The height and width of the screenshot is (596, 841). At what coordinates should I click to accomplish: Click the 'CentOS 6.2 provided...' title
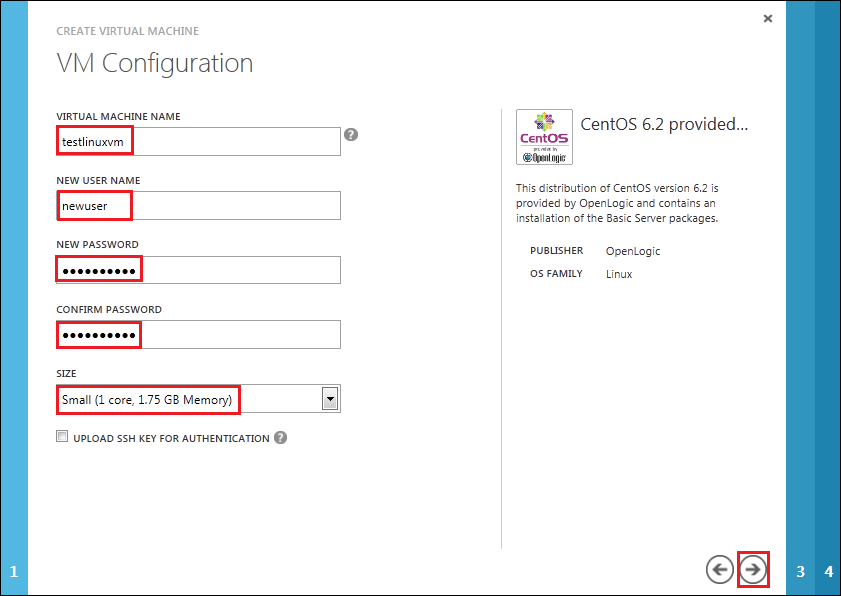[664, 124]
